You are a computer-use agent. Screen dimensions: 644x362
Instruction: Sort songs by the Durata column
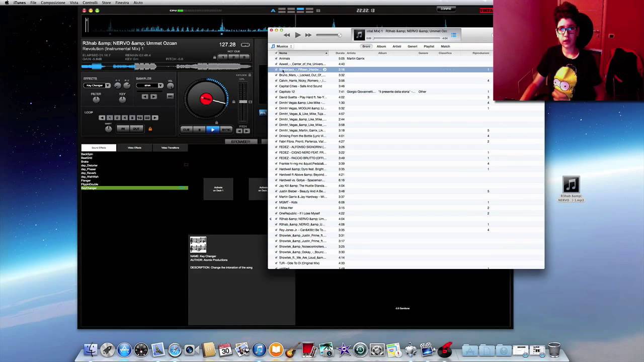click(x=340, y=53)
